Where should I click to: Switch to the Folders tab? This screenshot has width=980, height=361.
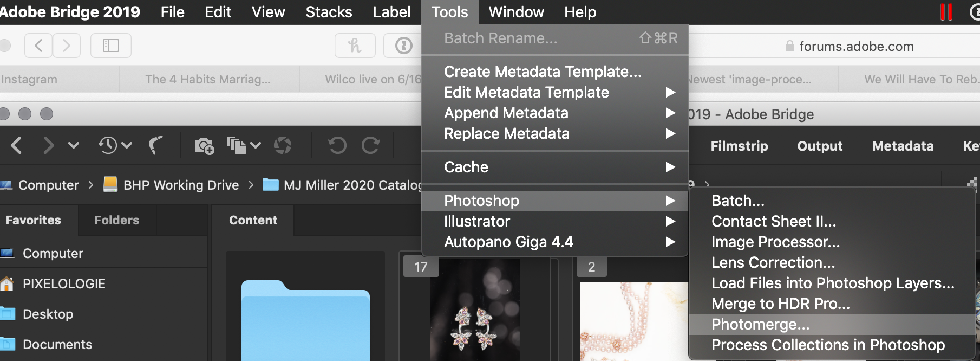116,220
